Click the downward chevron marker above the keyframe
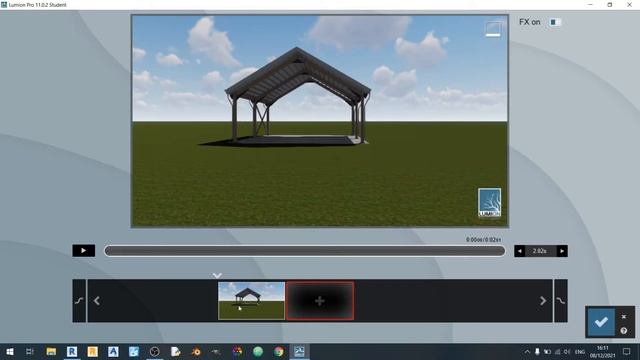640x360 pixels. coord(217,276)
